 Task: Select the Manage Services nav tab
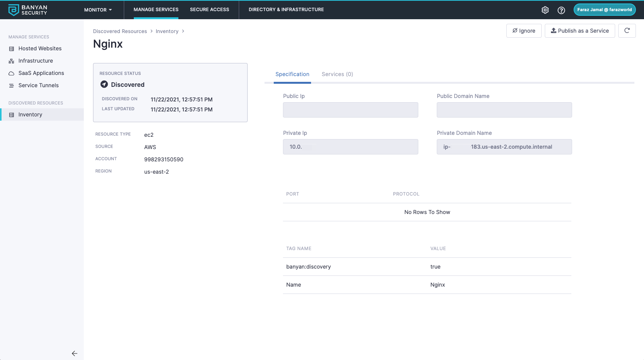(156, 10)
